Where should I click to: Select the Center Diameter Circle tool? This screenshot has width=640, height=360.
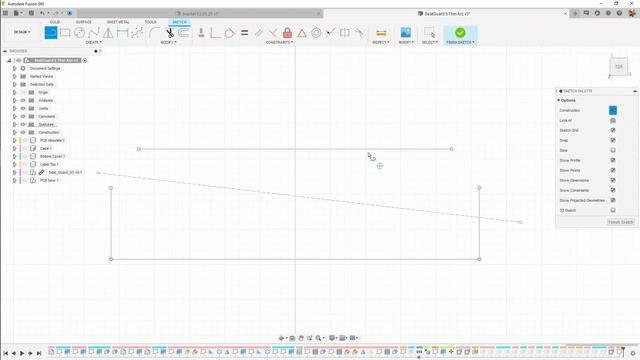pyautogui.click(x=79, y=33)
